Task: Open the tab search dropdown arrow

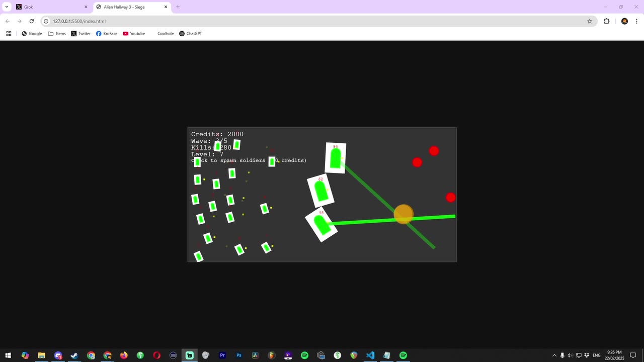Action: (x=7, y=7)
